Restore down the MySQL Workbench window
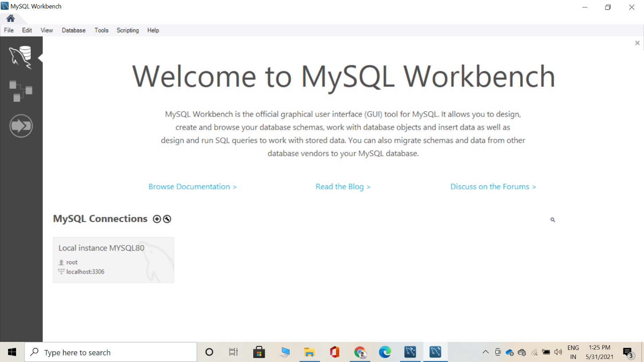The width and height of the screenshot is (644, 362). tap(608, 7)
